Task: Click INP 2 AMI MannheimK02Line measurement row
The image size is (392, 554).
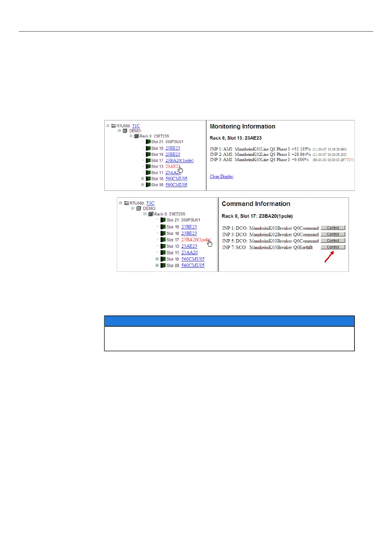Action: click(278, 154)
